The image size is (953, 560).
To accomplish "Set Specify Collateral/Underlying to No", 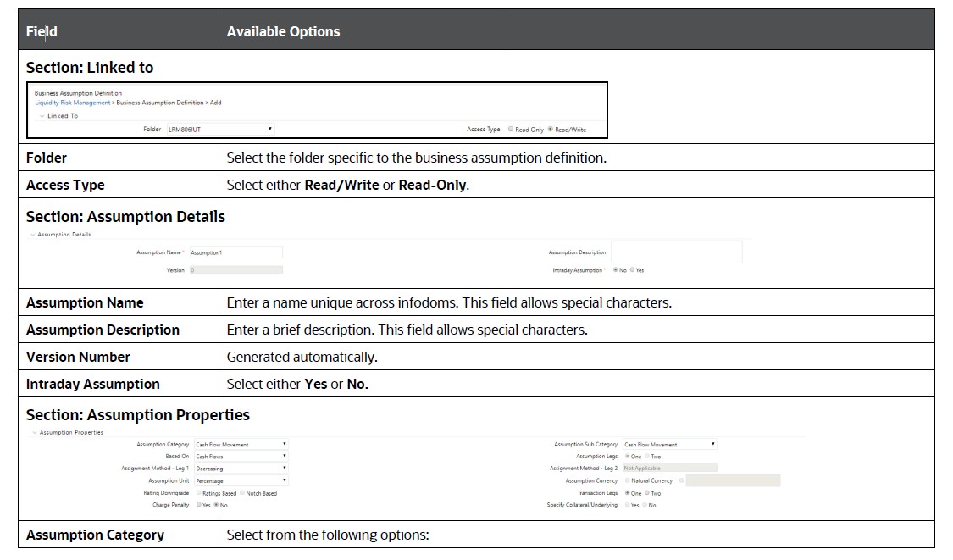I will (x=645, y=505).
